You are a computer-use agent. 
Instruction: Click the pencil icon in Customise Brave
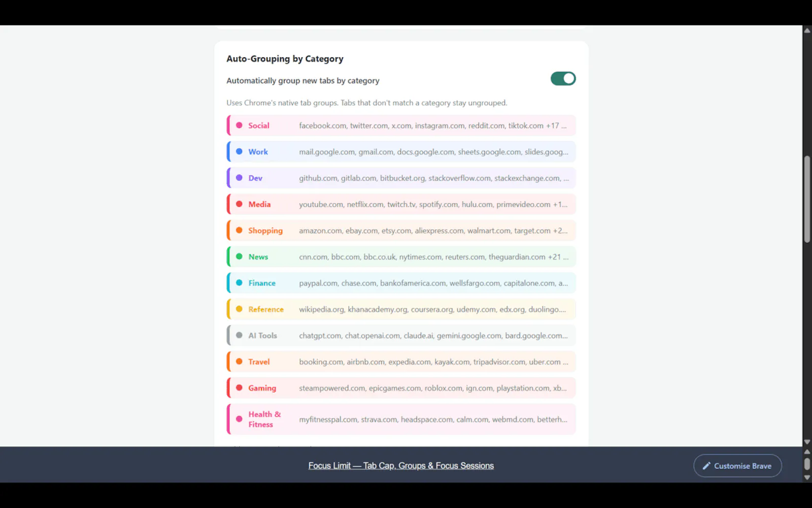(x=706, y=466)
